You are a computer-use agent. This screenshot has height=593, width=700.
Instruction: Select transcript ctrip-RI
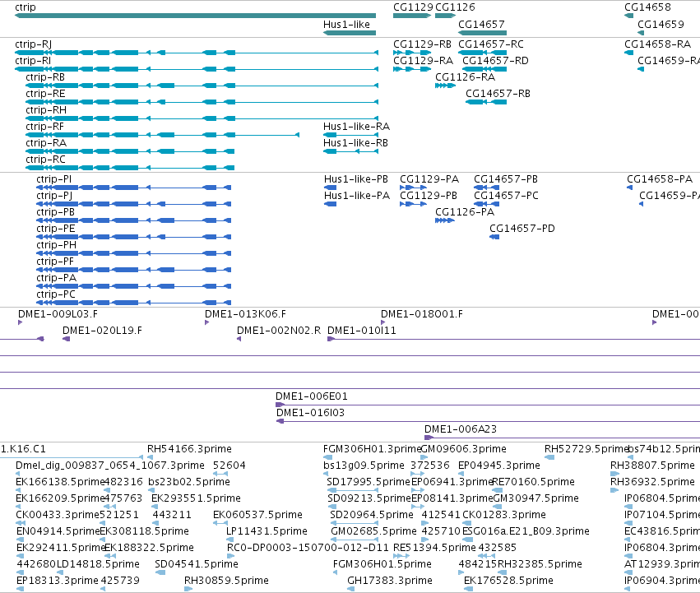coord(33,61)
